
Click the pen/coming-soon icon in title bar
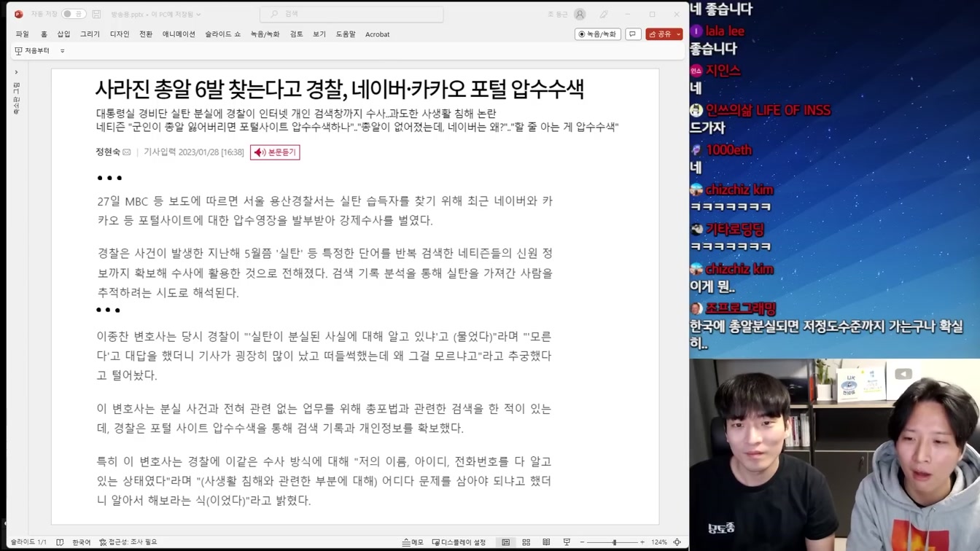click(604, 14)
